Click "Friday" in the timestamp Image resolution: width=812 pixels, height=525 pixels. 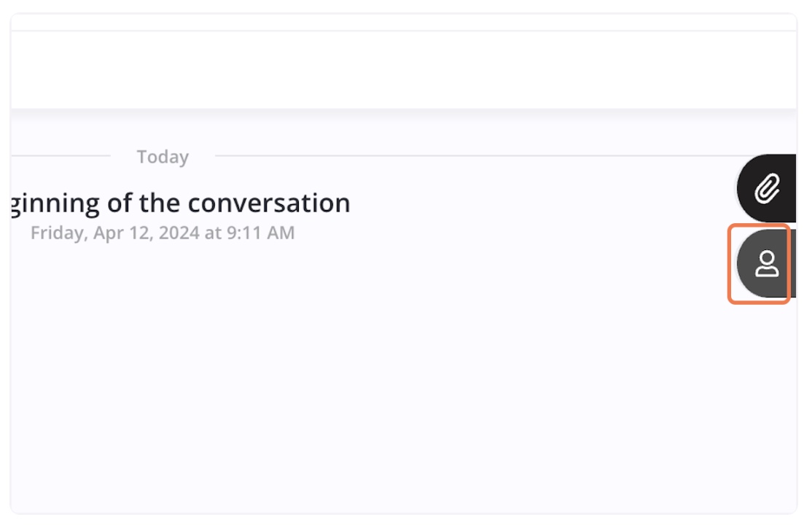(58, 233)
